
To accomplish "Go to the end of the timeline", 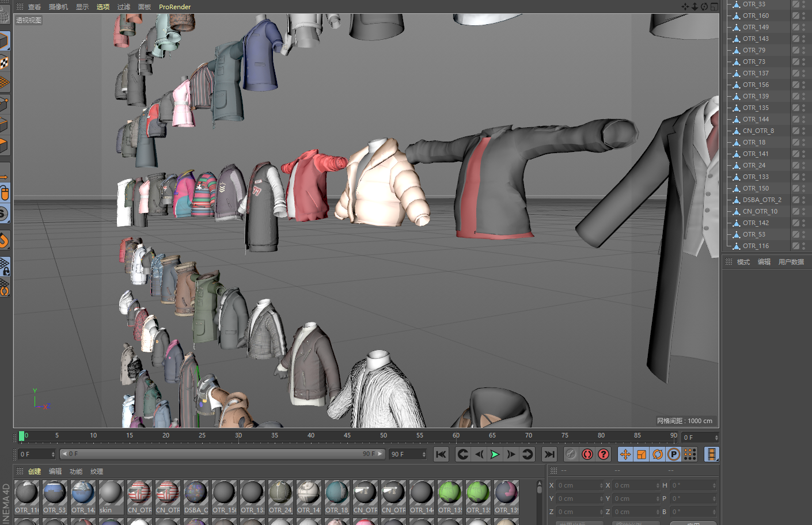I will [549, 454].
